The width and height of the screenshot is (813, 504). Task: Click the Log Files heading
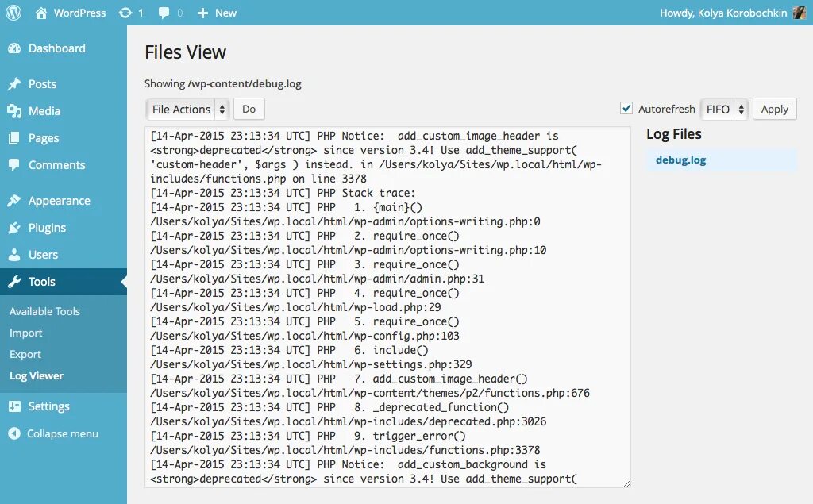point(673,134)
